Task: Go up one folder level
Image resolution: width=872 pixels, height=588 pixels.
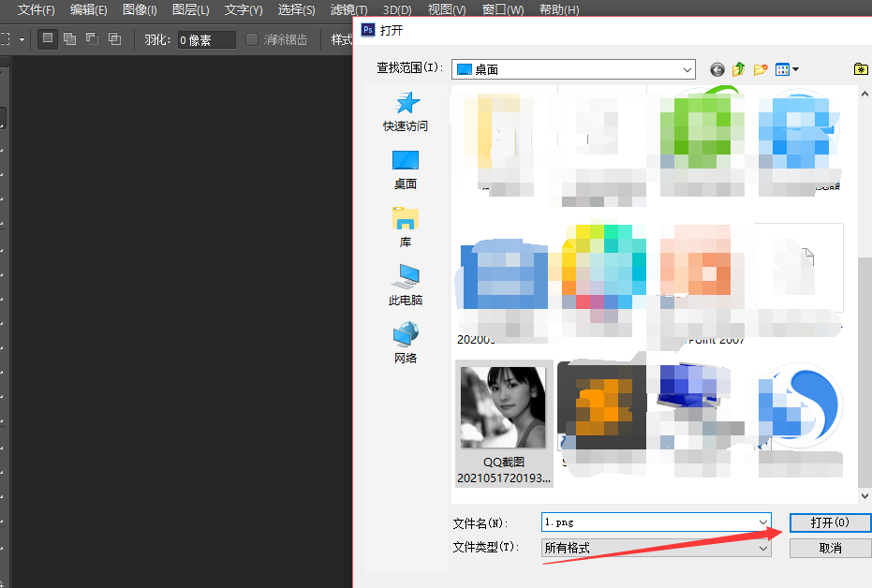Action: click(x=738, y=69)
